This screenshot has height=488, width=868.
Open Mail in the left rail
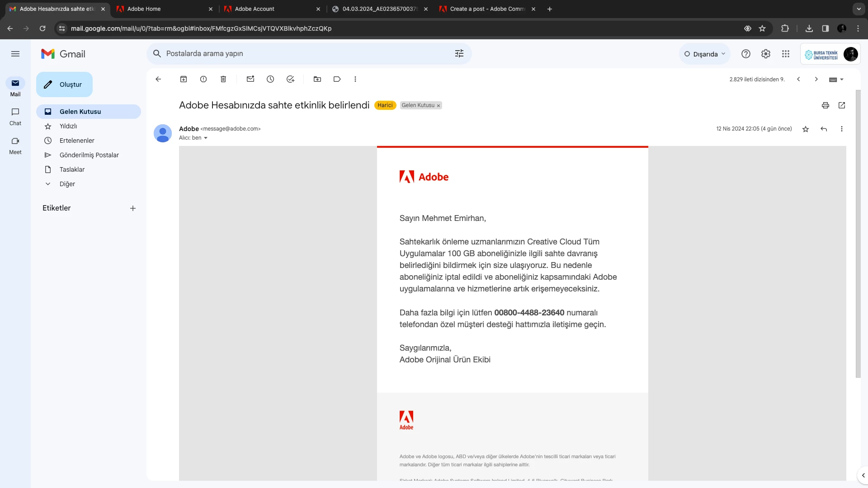tap(15, 88)
